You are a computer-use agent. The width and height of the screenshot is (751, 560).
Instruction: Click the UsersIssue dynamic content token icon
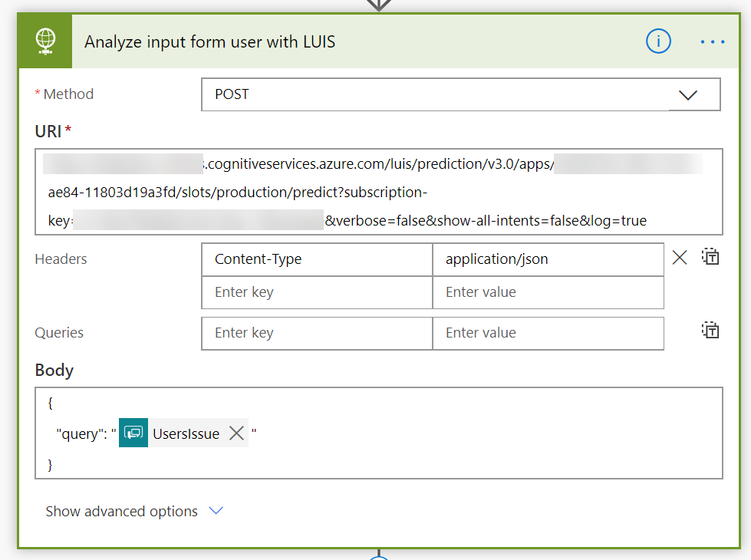(x=133, y=433)
